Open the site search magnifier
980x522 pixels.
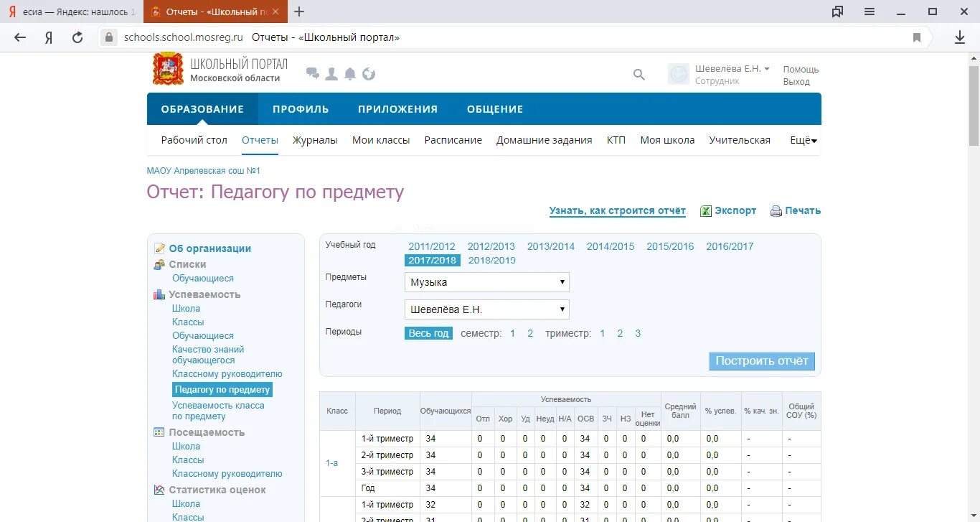point(639,74)
